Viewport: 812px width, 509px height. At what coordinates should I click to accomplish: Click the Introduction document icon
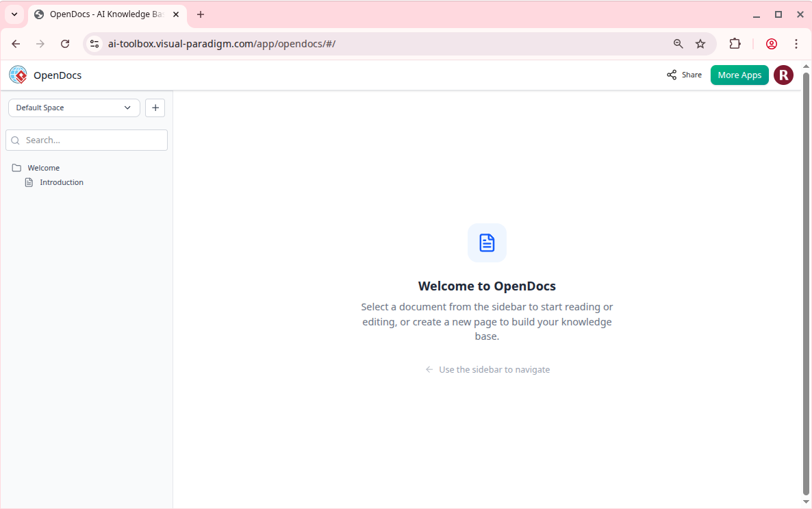[x=29, y=182]
